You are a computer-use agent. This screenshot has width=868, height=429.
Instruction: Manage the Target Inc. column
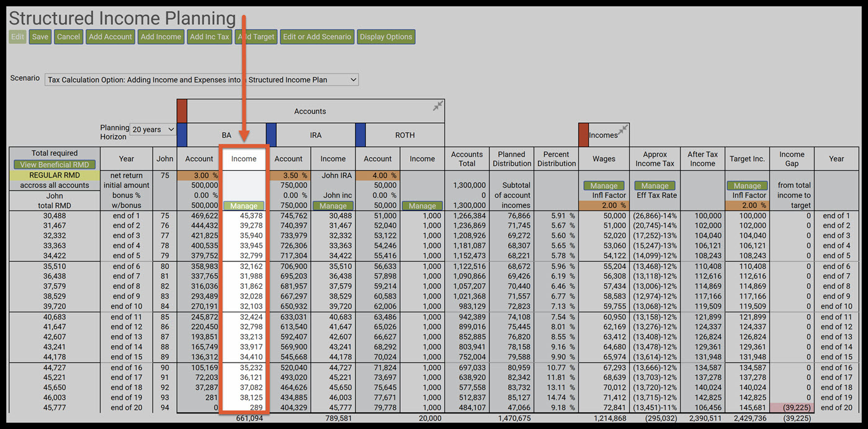click(x=747, y=186)
